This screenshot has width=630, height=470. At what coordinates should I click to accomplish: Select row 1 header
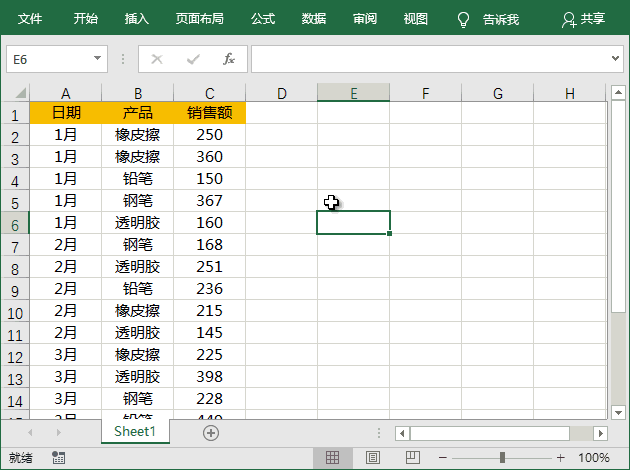(x=15, y=115)
